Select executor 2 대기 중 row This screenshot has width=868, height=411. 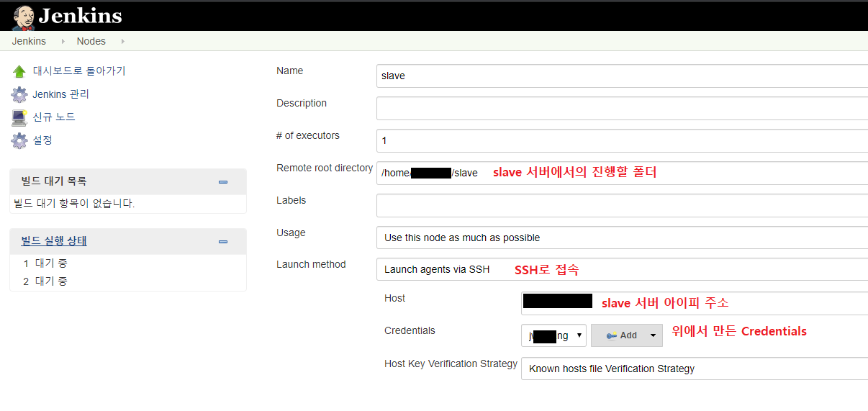click(x=128, y=281)
